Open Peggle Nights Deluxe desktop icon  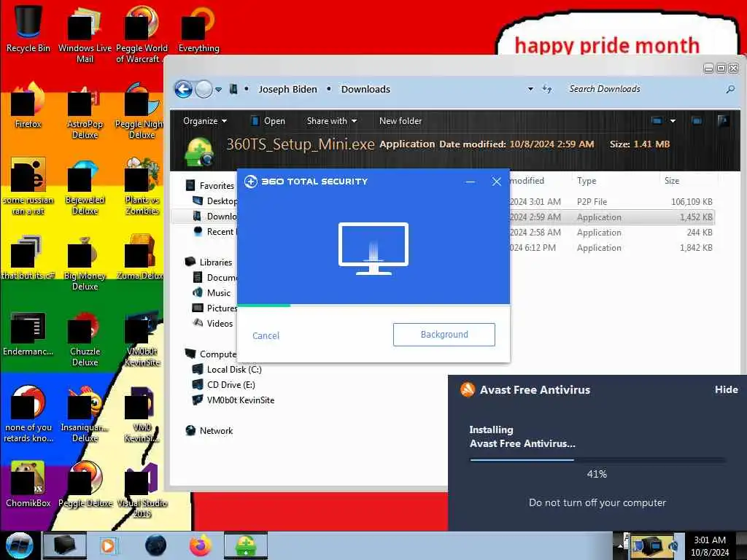(141, 111)
